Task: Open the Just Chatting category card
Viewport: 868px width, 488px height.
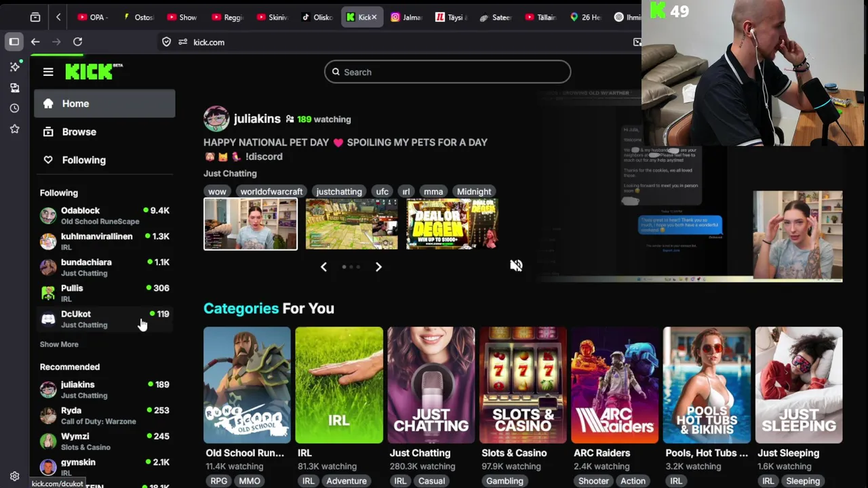Action: 431,385
